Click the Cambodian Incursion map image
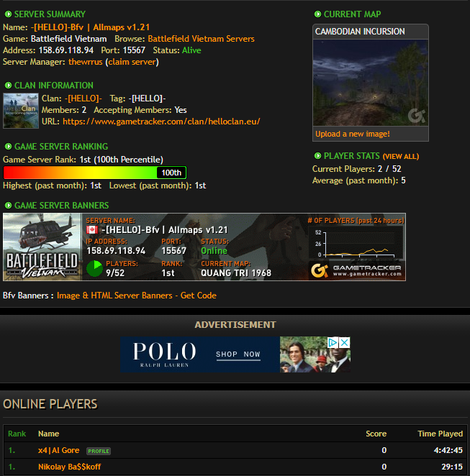This screenshot has height=476, width=470. [371, 83]
